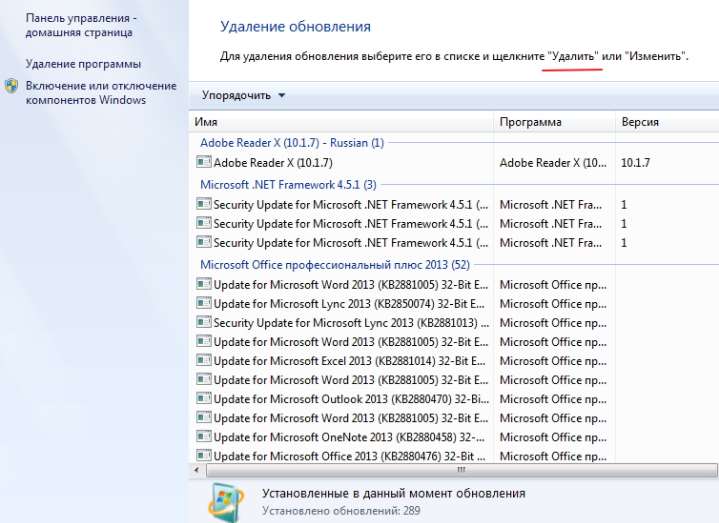Collapse the Microsoft .NET Framework 4.5.1 group
Screen dimensions: 719x523
[x=288, y=184]
